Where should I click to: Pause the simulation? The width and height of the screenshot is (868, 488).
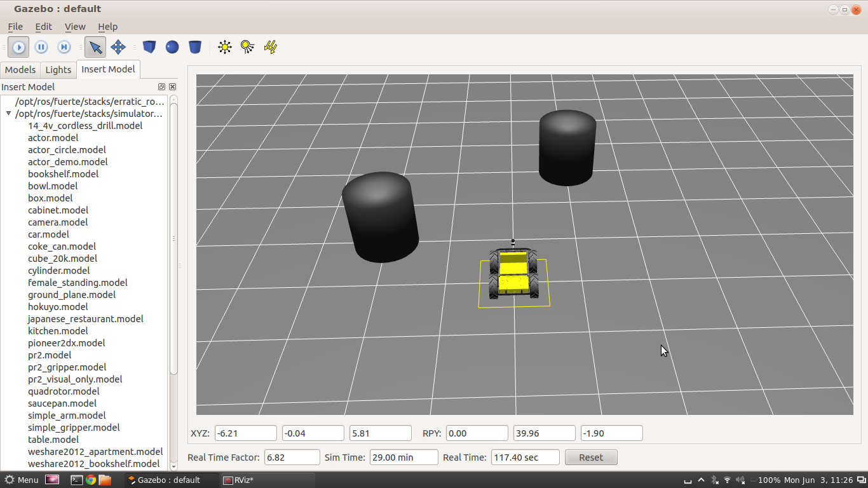pos(41,47)
